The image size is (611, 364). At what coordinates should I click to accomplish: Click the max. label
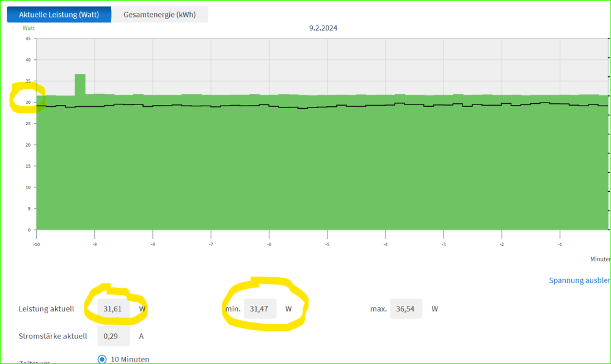pos(378,308)
